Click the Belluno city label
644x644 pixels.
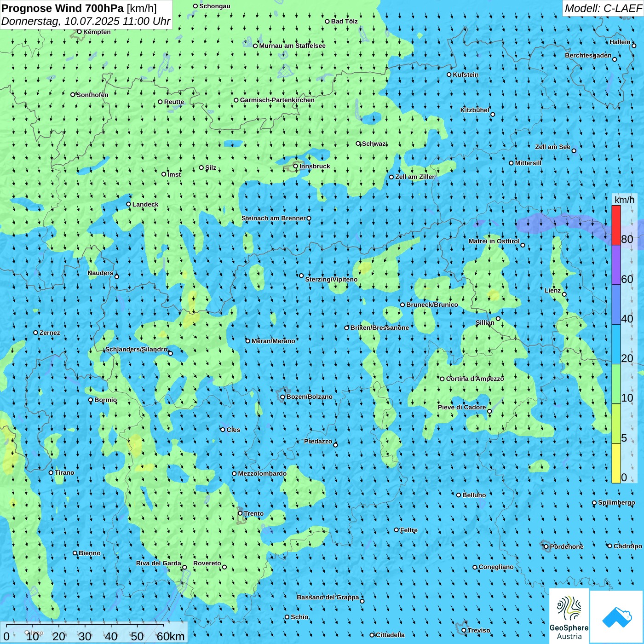pyautogui.click(x=474, y=495)
